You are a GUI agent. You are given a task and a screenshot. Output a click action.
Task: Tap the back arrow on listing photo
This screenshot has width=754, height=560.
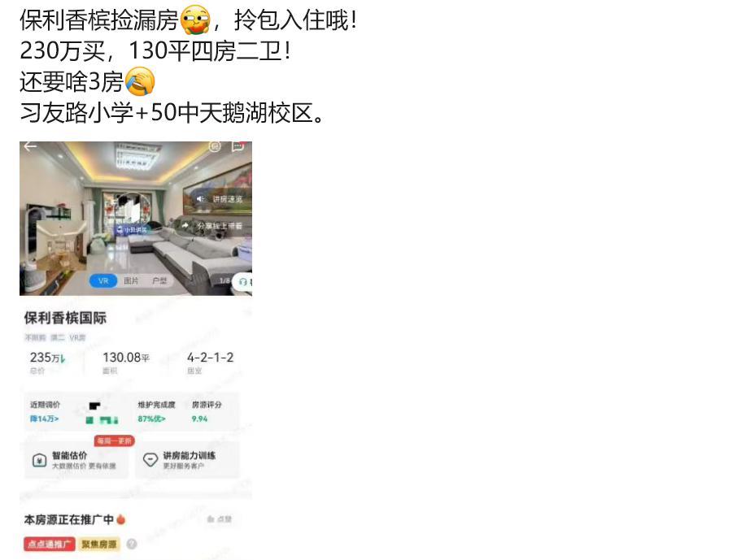pyautogui.click(x=30, y=146)
